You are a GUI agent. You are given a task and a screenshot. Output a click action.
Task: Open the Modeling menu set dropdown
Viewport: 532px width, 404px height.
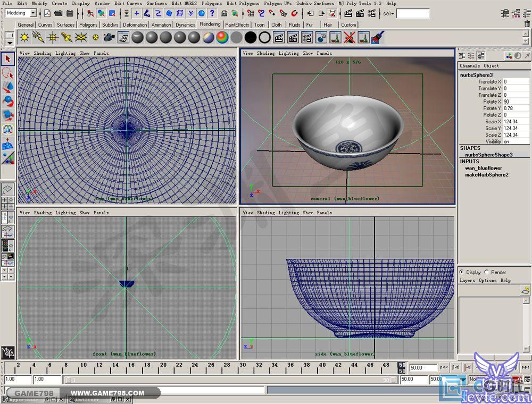click(x=33, y=13)
